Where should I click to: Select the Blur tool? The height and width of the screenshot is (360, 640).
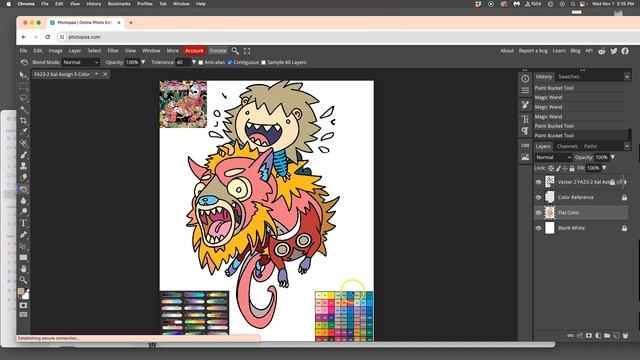pyautogui.click(x=23, y=200)
